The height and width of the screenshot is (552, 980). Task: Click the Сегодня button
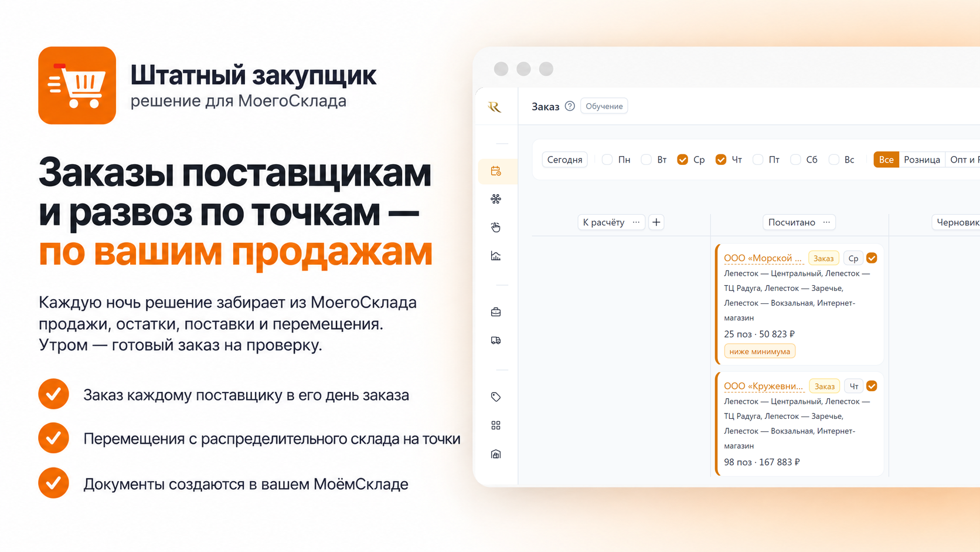[565, 160]
